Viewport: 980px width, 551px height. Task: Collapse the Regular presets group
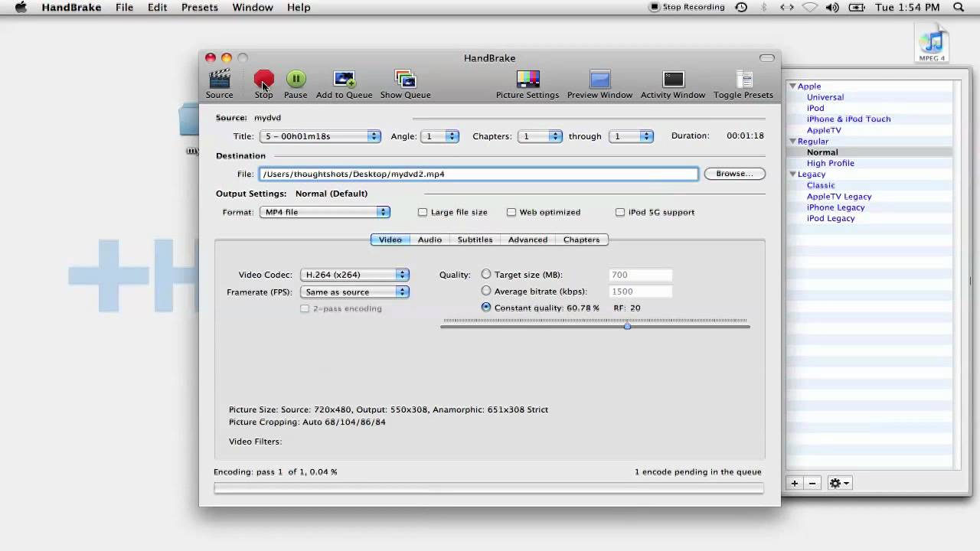click(x=793, y=142)
